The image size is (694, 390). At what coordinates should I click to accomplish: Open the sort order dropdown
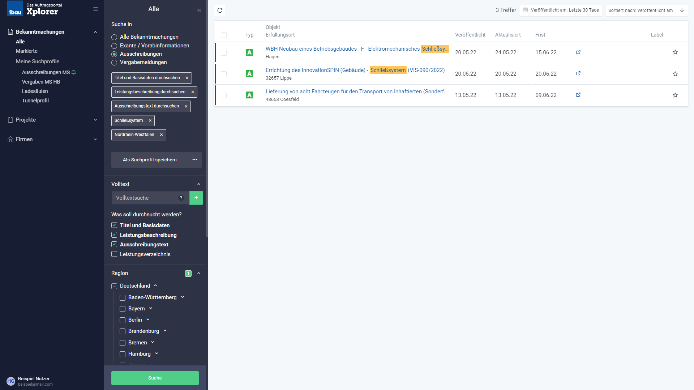646,10
